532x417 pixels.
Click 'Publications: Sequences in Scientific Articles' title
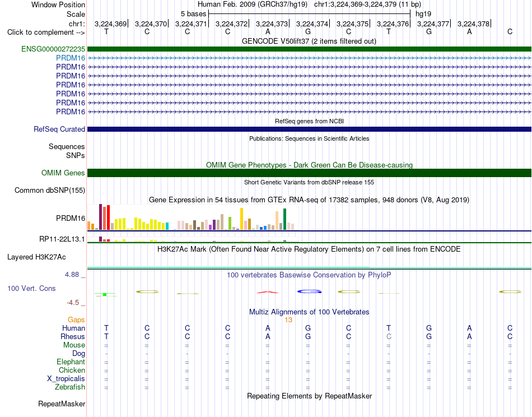[x=309, y=138]
